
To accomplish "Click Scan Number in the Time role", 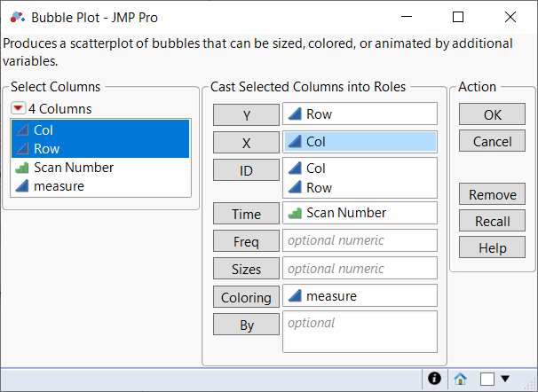I will click(345, 213).
